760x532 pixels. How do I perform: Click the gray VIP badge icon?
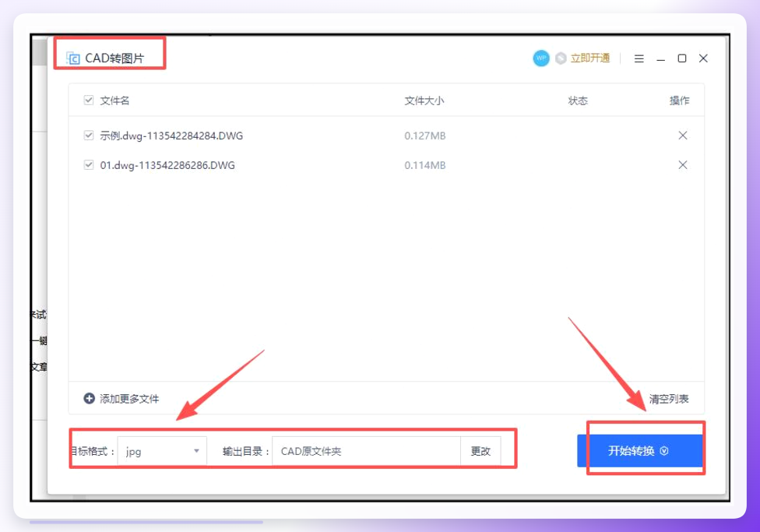(x=561, y=58)
